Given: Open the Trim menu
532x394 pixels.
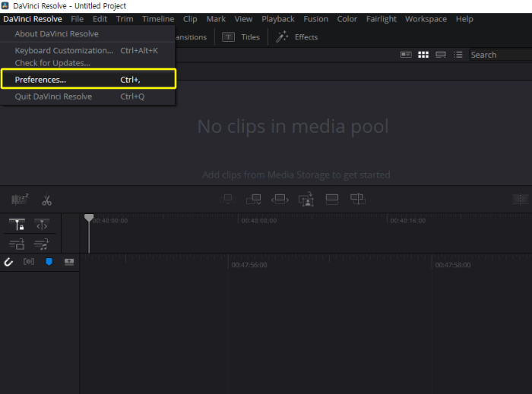Looking at the screenshot, I should (125, 19).
